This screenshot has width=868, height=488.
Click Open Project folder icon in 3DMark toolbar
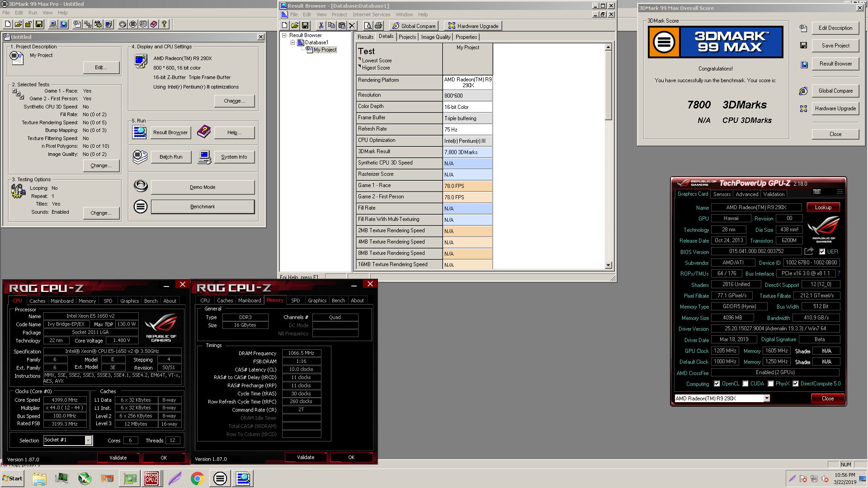point(18,24)
